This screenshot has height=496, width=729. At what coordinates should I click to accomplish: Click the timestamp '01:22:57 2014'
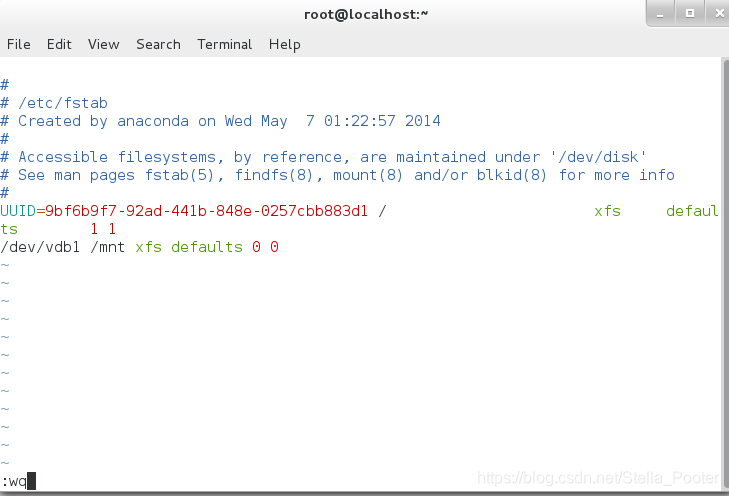click(382, 121)
